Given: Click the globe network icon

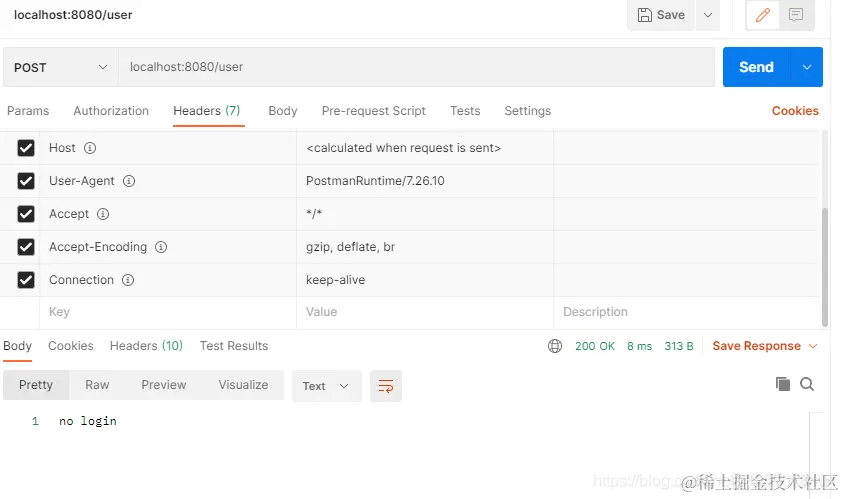Looking at the screenshot, I should (555, 346).
